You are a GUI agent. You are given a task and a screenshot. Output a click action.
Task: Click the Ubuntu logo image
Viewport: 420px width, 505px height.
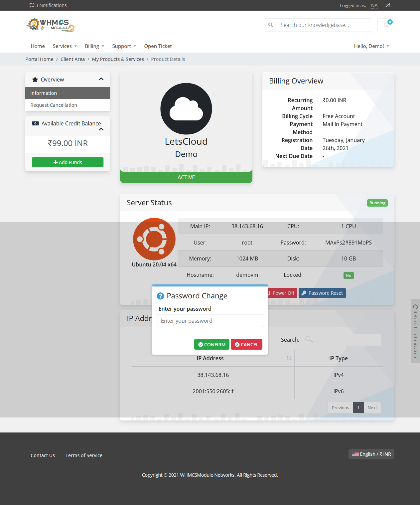[154, 239]
